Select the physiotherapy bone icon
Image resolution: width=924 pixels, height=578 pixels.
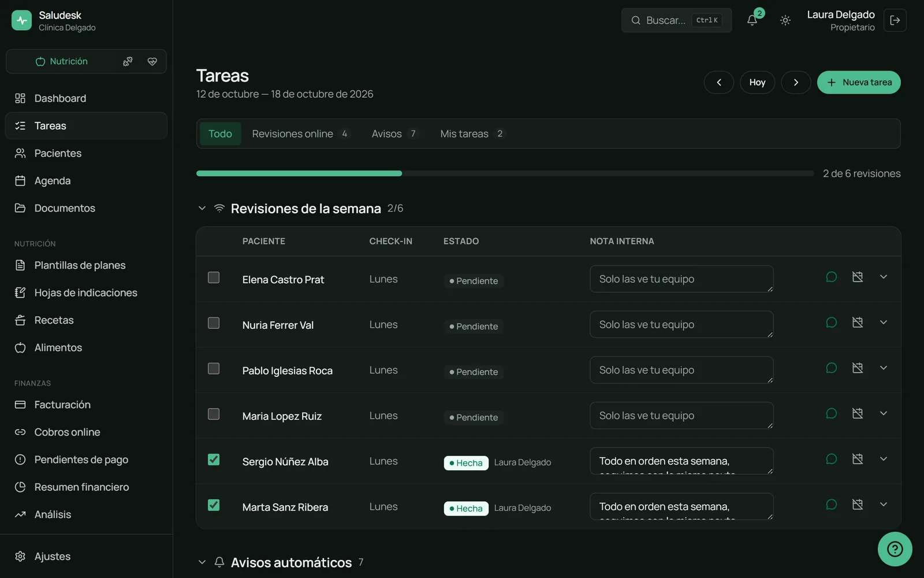point(128,61)
